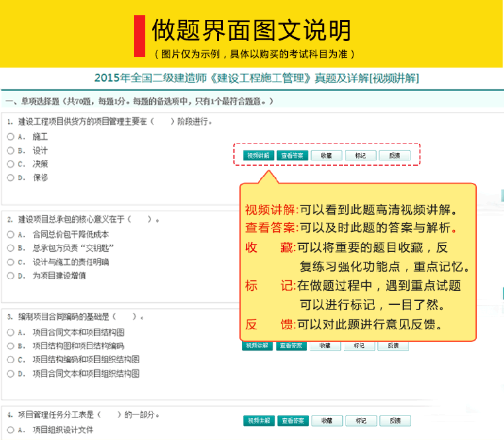Screen dimensions: 504x440
Task: Click 视频讲解 button for question 3
Action: [x=258, y=346]
